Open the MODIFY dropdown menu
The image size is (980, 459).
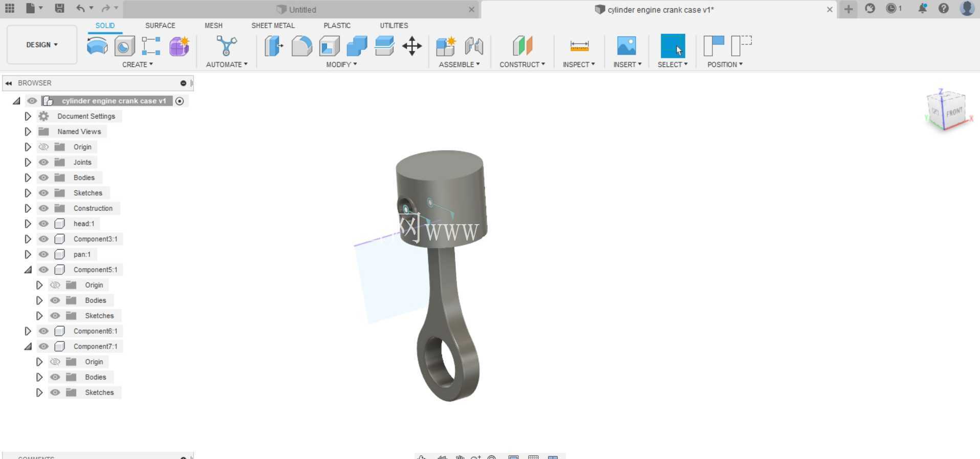point(341,64)
